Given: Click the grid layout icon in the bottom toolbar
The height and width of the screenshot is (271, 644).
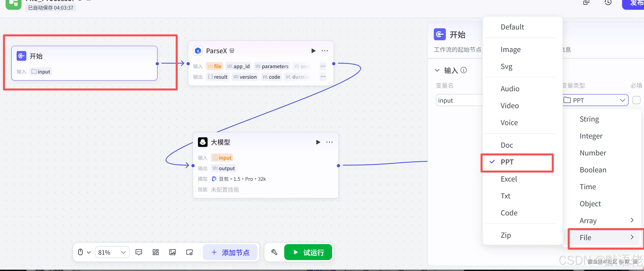Looking at the screenshot, I should [156, 252].
